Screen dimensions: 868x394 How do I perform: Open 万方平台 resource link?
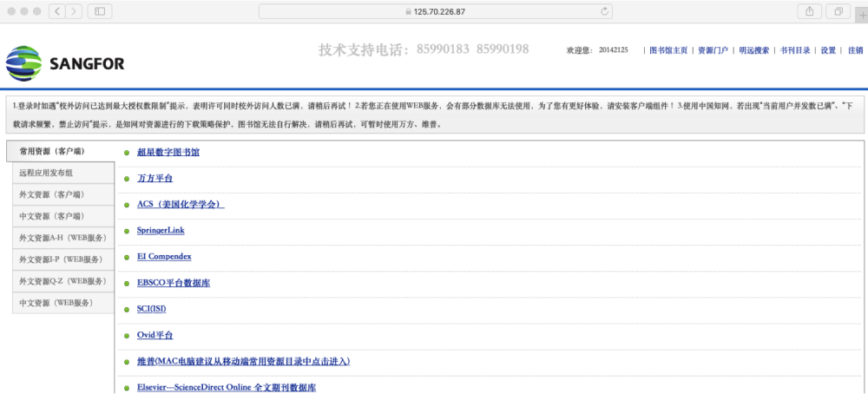[x=155, y=178]
